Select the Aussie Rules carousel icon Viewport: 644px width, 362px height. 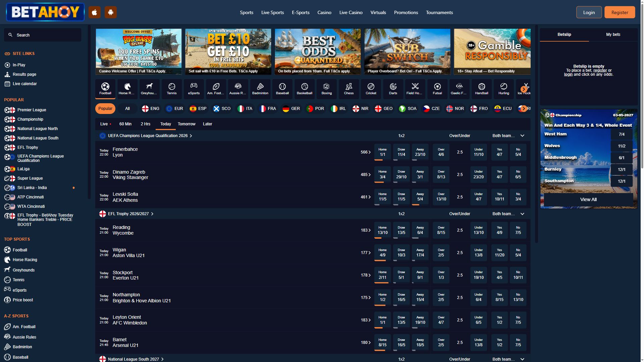[238, 89]
